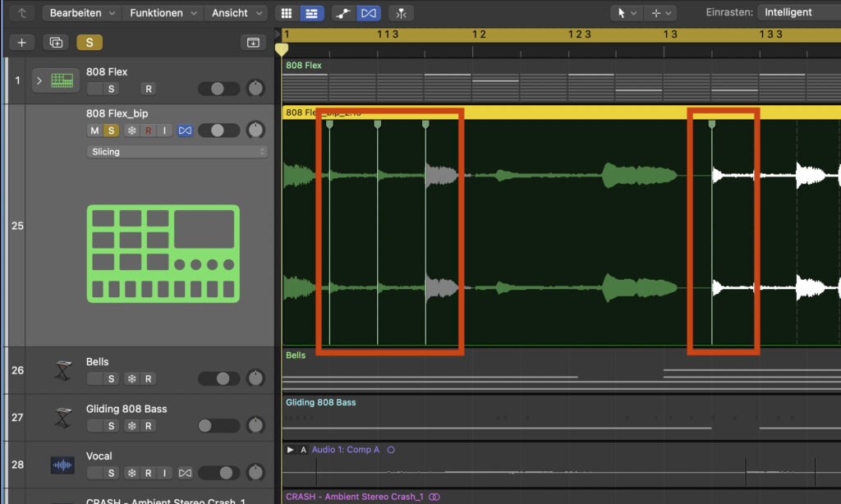
Task: Duplicate track with the copy icon
Action: (56, 43)
